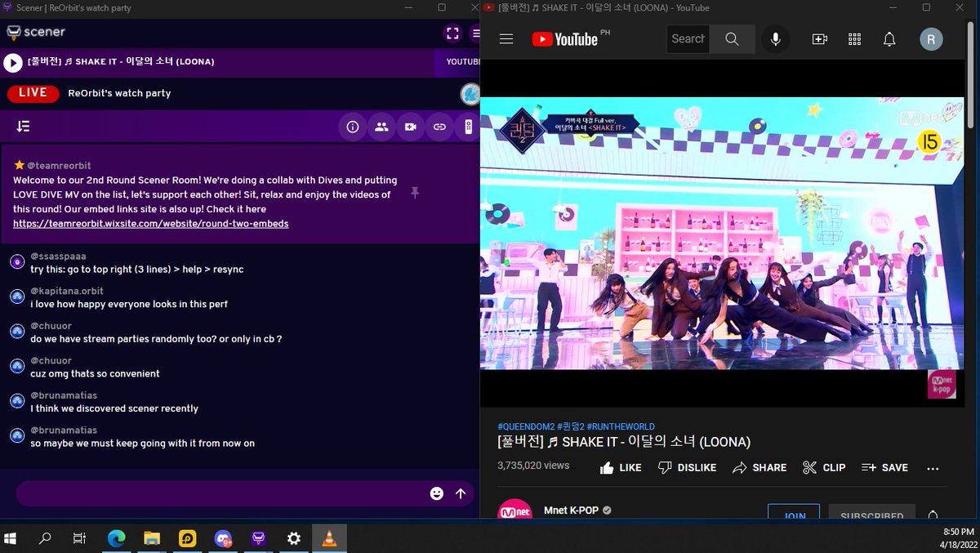The image size is (980, 553).
Task: Open Task View on the taskbar
Action: tap(79, 538)
